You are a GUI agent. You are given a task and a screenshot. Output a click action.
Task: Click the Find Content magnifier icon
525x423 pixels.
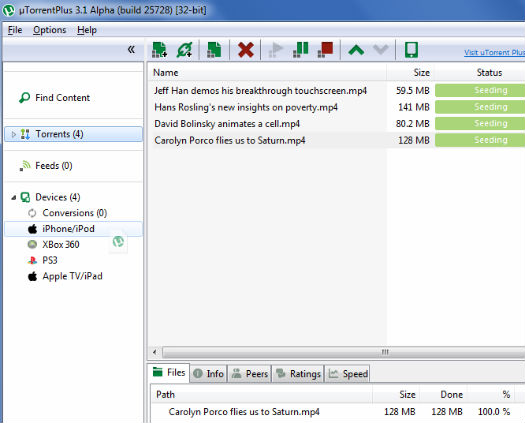[x=24, y=98]
